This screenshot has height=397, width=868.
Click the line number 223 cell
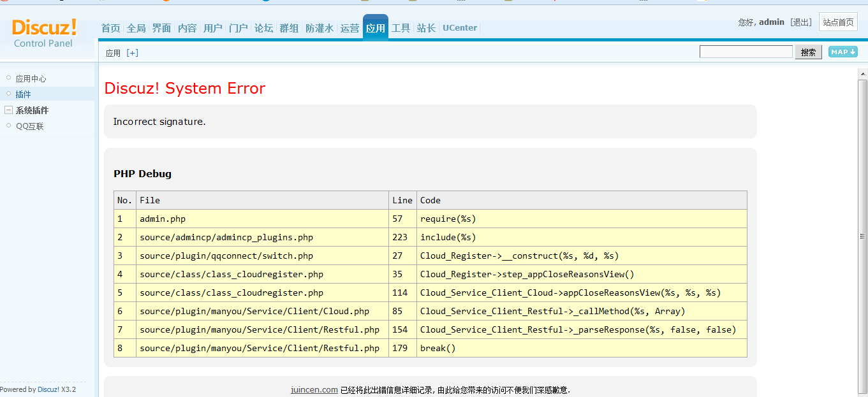click(402, 237)
